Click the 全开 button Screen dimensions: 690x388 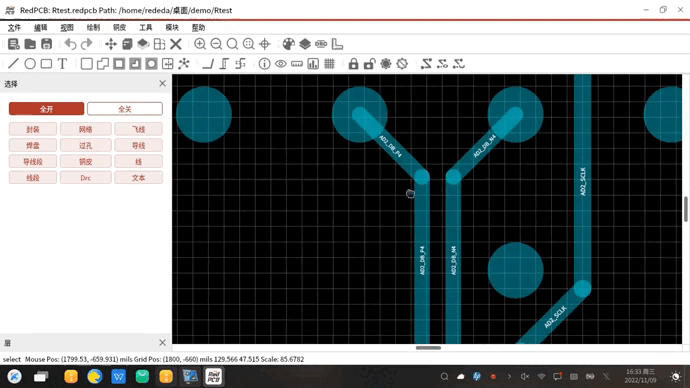pyautogui.click(x=46, y=109)
